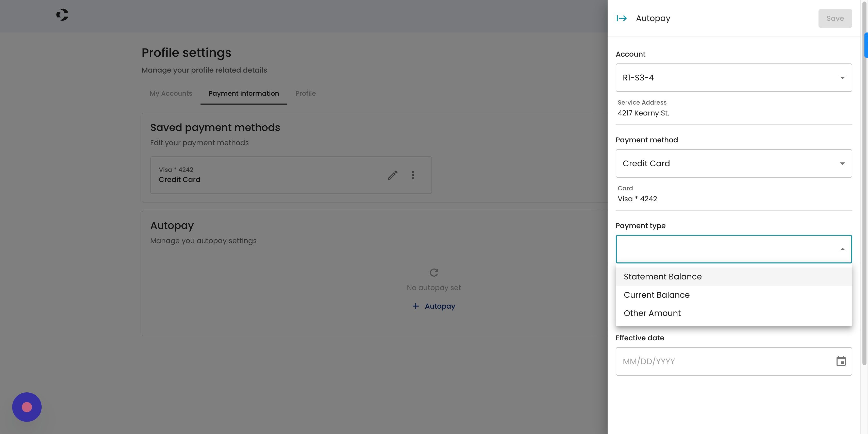Open the Payment method Credit Card dropdown
The width and height of the screenshot is (868, 434).
[x=733, y=163]
